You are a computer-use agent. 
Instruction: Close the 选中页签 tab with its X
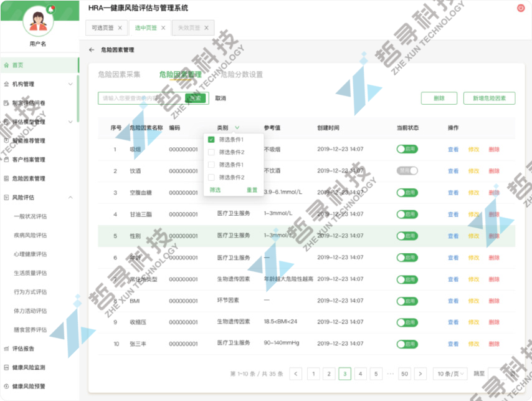point(163,28)
